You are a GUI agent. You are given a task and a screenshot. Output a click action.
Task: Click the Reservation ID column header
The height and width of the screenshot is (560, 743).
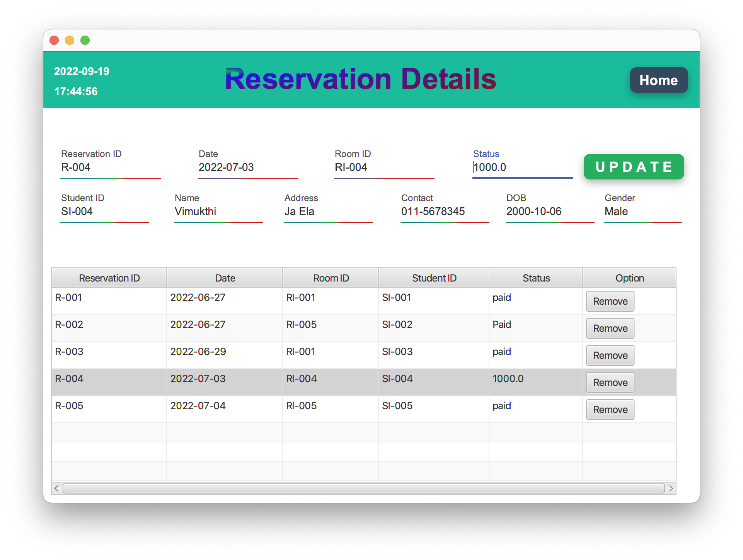tap(109, 278)
